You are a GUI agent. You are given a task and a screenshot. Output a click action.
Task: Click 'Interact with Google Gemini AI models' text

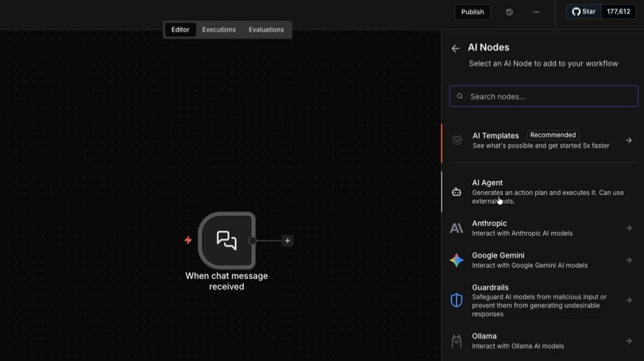point(530,265)
